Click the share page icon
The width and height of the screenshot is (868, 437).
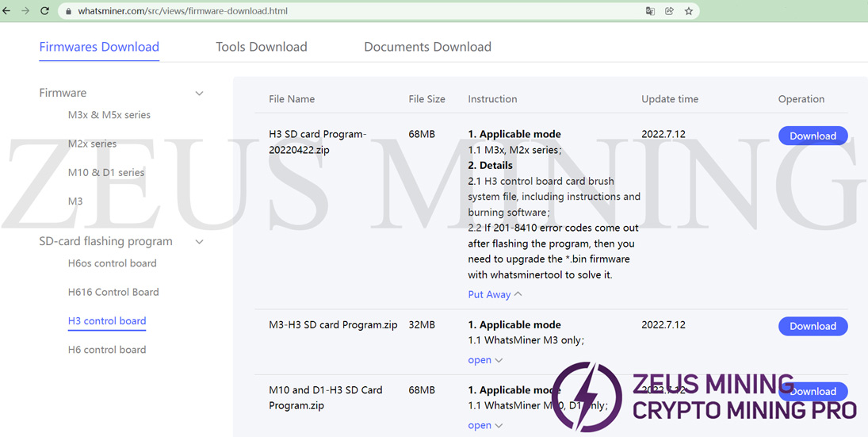click(x=670, y=11)
